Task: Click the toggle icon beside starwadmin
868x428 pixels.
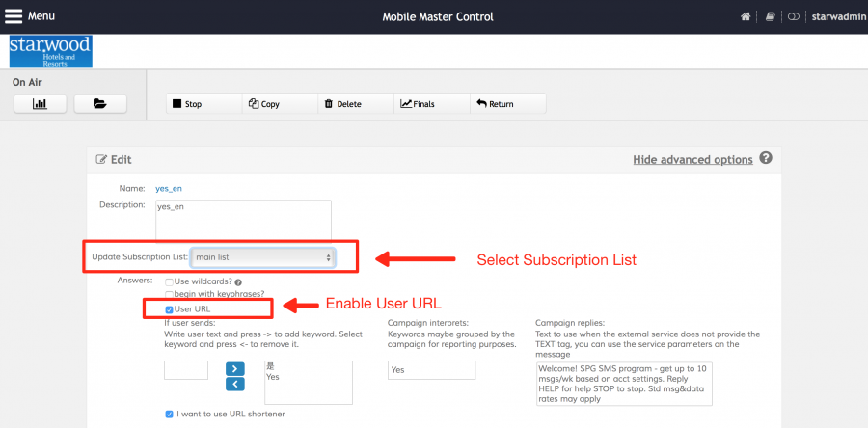Action: 794,17
